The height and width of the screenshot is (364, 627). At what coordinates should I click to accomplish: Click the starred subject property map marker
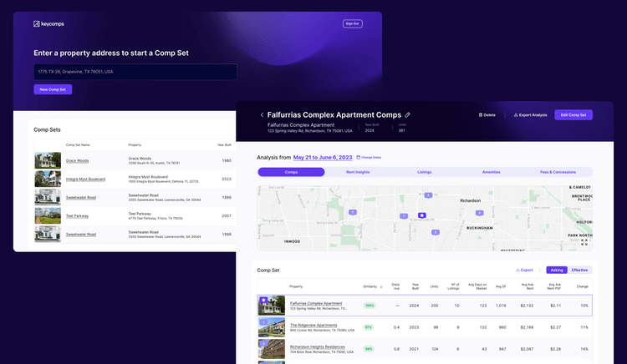(422, 215)
